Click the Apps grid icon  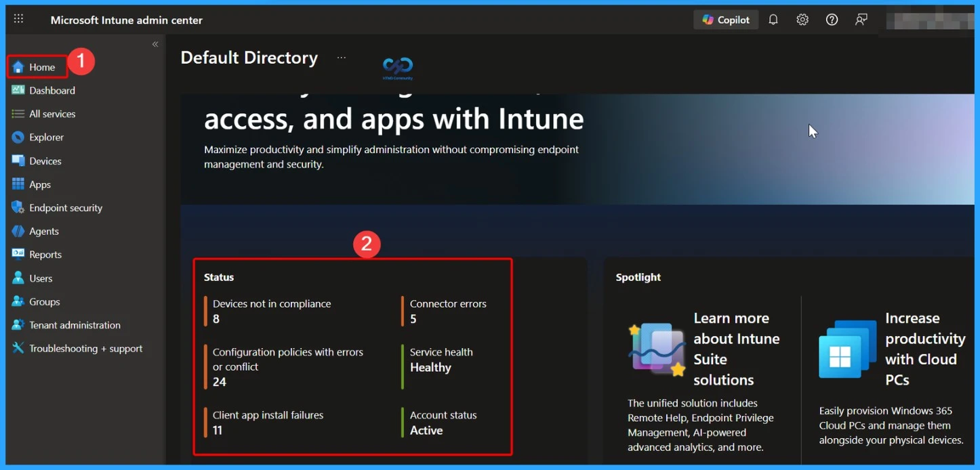(18, 184)
